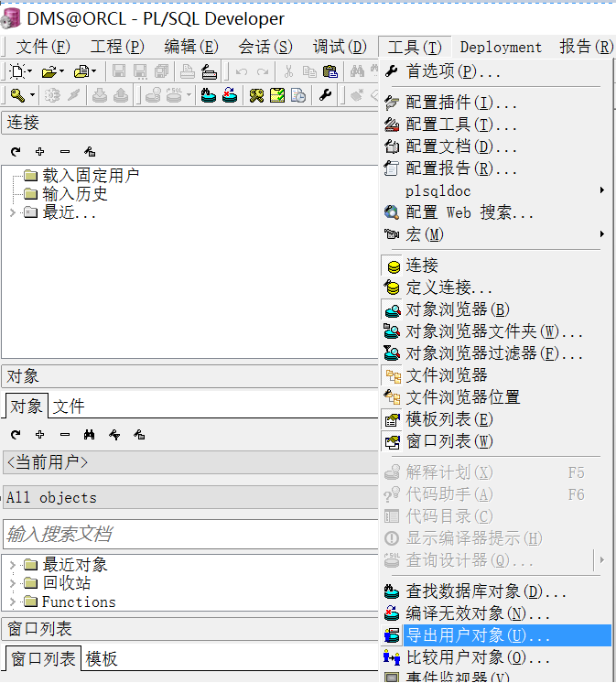Click the minus icon in 对象 panel
616x683 pixels.
click(65, 434)
